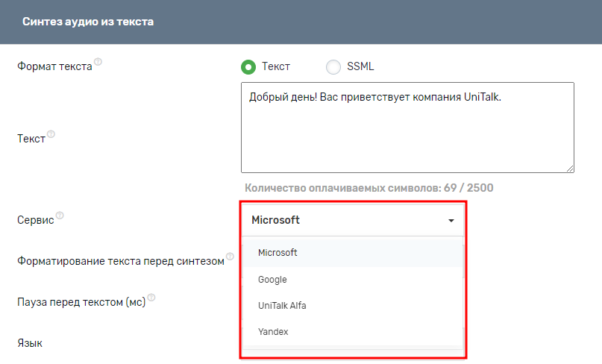The width and height of the screenshot is (602, 364).
Task: Click the Синтез аудио из текста header title
Action: [x=88, y=22]
